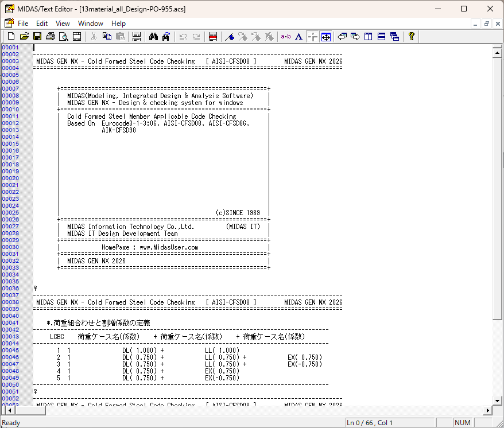Click vertical scrollbar down arrow

tap(497, 400)
